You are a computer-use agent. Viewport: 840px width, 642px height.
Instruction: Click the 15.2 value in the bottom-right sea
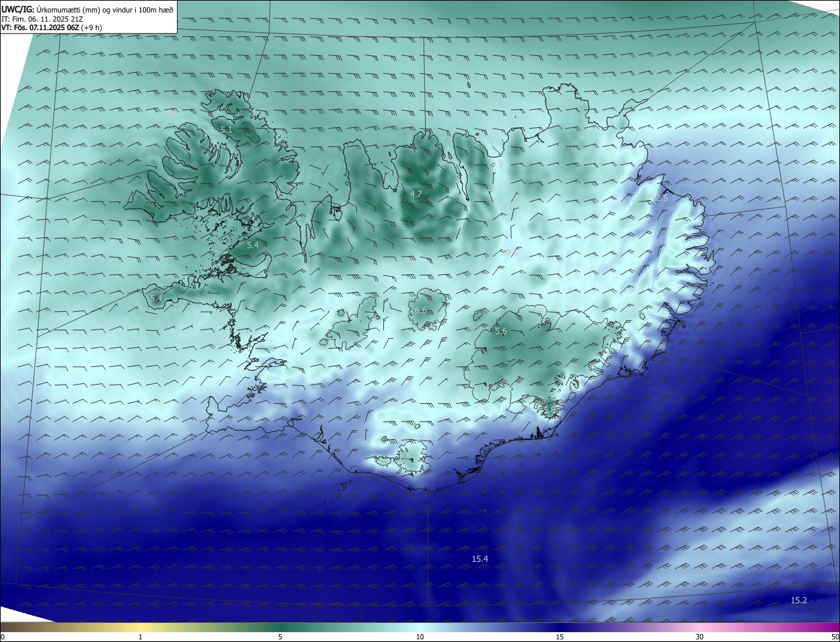[799, 600]
